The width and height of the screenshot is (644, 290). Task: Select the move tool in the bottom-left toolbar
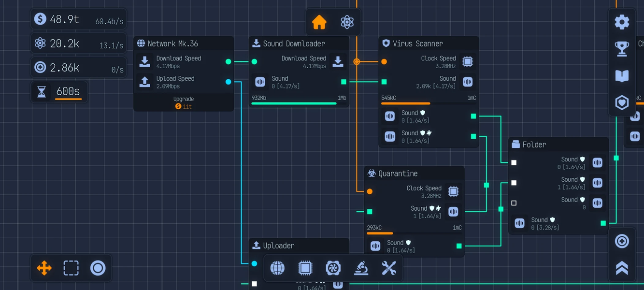(44, 268)
